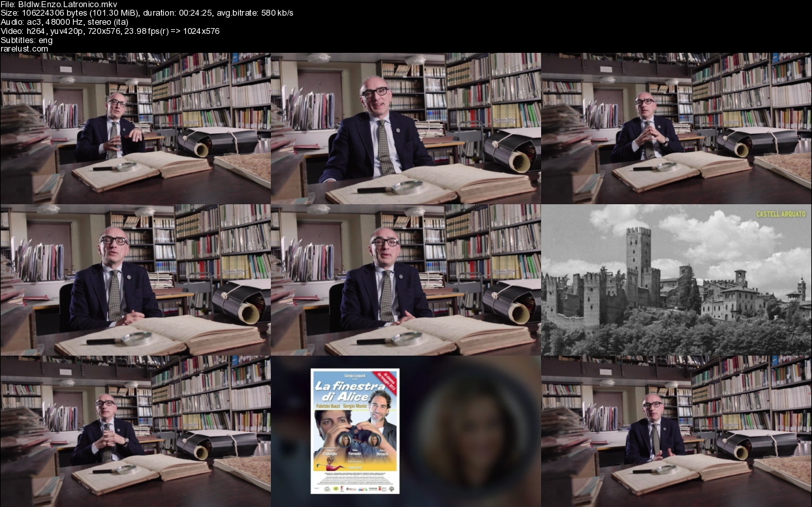Open the La finestra di Alice poster

(355, 431)
